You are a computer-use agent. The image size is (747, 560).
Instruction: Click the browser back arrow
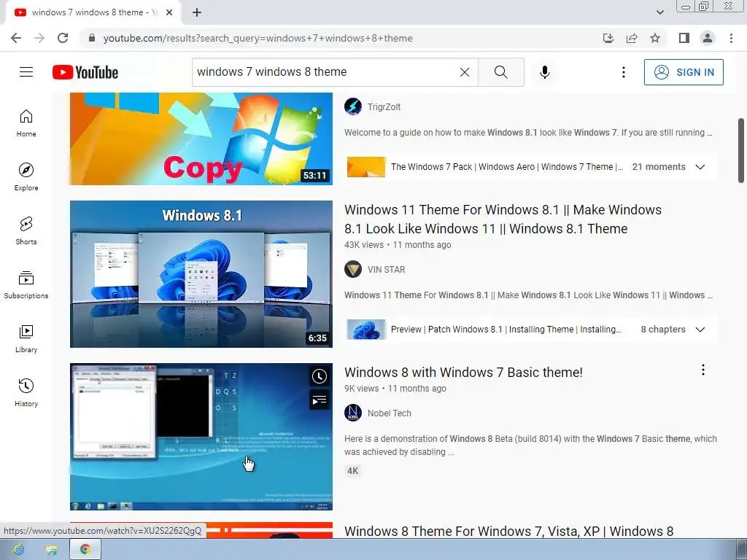16,38
